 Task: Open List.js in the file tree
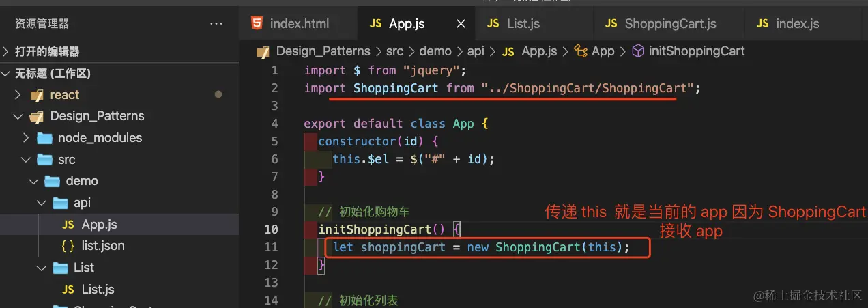coord(98,290)
